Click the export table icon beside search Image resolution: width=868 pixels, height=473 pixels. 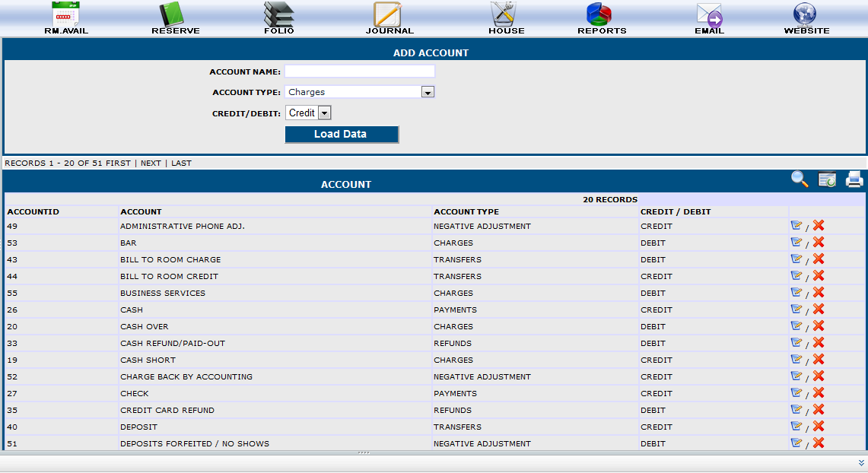827,179
